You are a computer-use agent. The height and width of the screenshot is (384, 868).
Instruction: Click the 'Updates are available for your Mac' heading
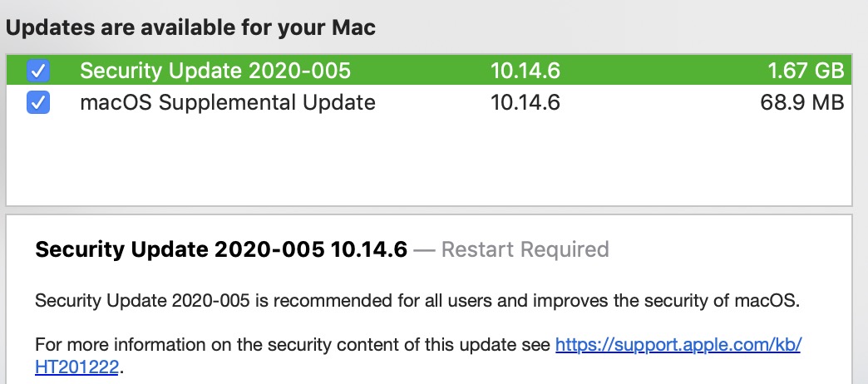[190, 27]
